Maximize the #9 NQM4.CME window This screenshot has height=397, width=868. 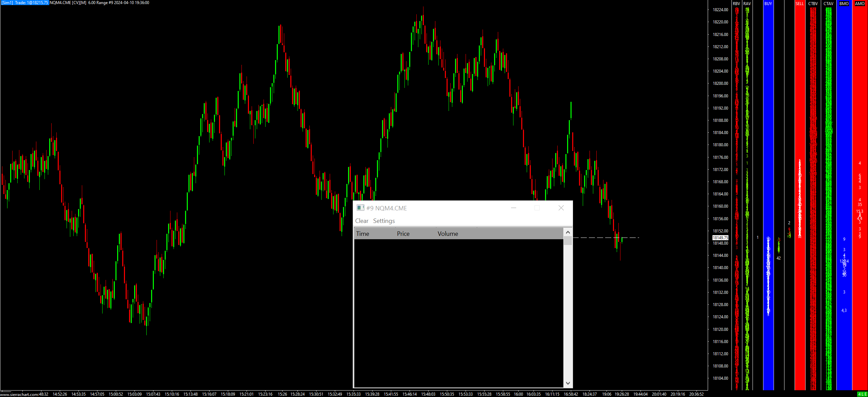537,208
